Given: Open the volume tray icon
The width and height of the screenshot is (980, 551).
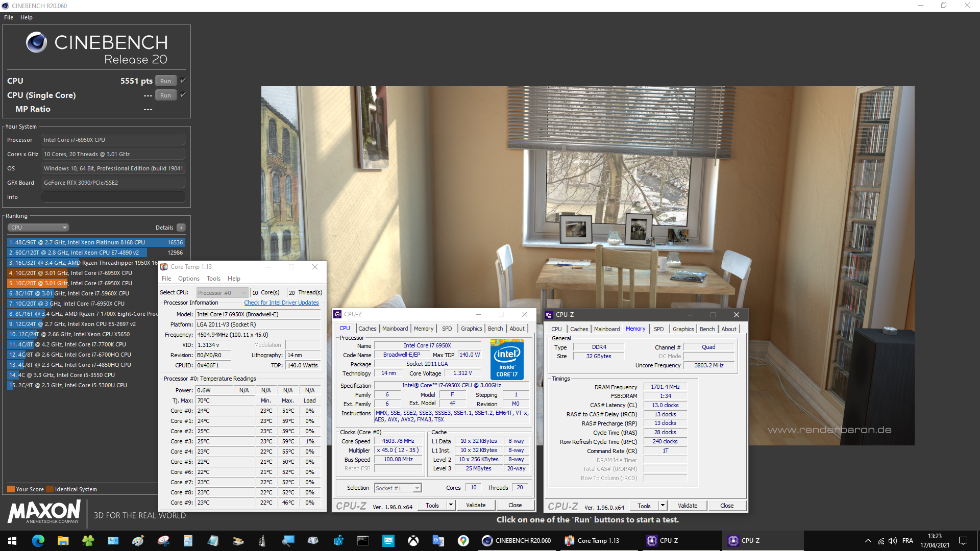Looking at the screenshot, I should point(893,541).
